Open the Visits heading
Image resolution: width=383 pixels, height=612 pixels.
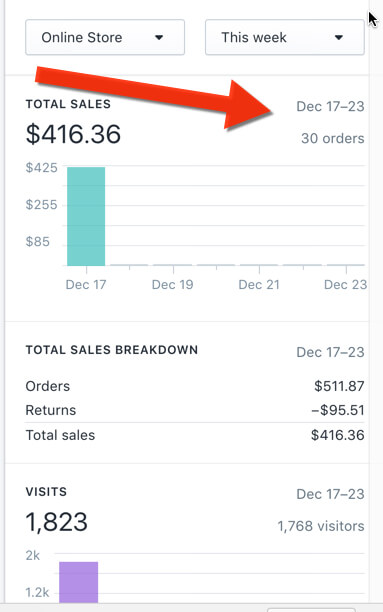tap(46, 492)
